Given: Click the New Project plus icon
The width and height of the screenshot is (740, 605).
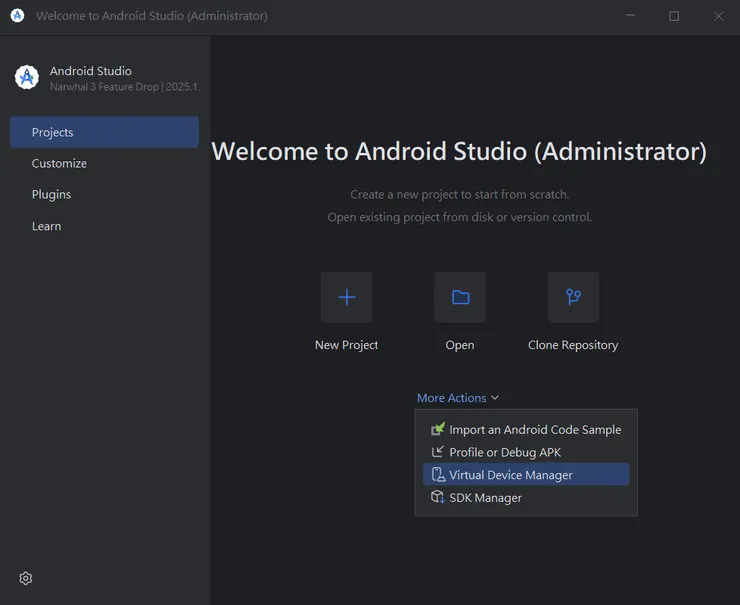Looking at the screenshot, I should click(346, 297).
